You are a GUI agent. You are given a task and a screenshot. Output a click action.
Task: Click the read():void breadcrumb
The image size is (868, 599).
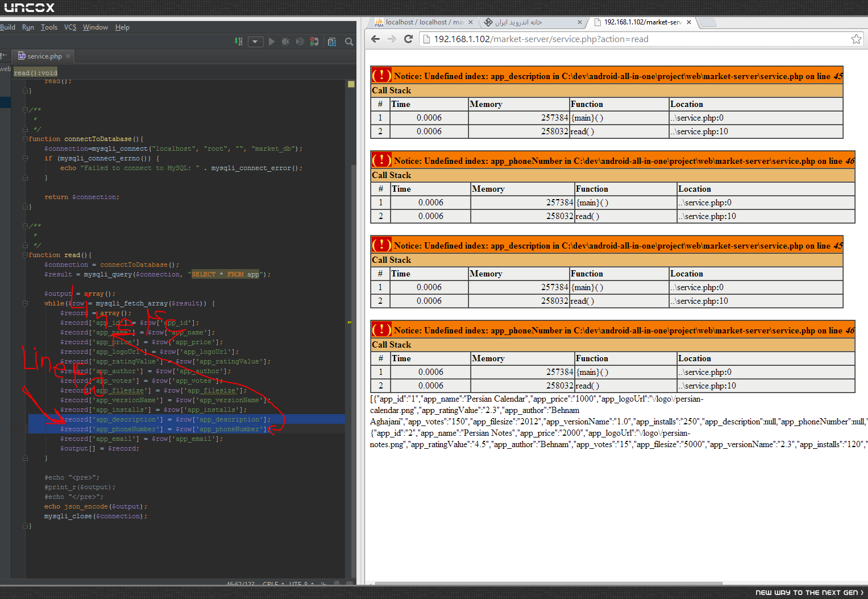35,73
